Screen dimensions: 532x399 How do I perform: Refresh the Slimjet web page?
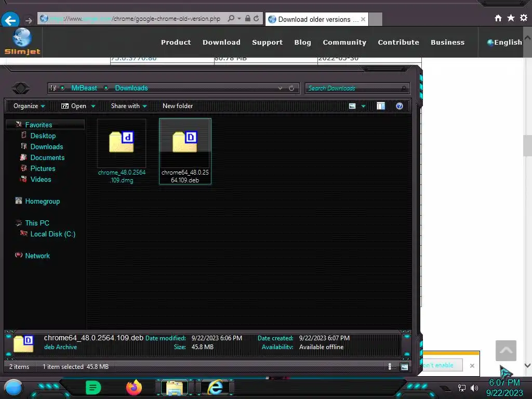(x=257, y=18)
